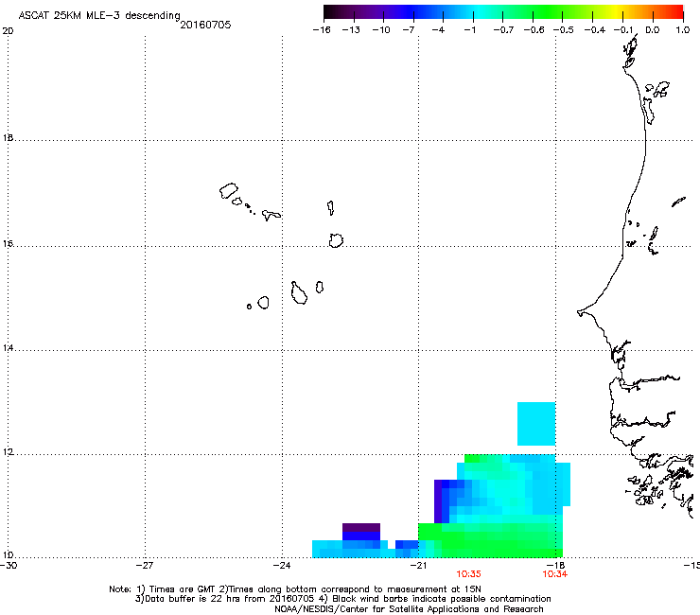Image resolution: width=700 pixels, height=615 pixels.
Task: Click the NOAA/NESDIS credit line
Action: [x=409, y=609]
